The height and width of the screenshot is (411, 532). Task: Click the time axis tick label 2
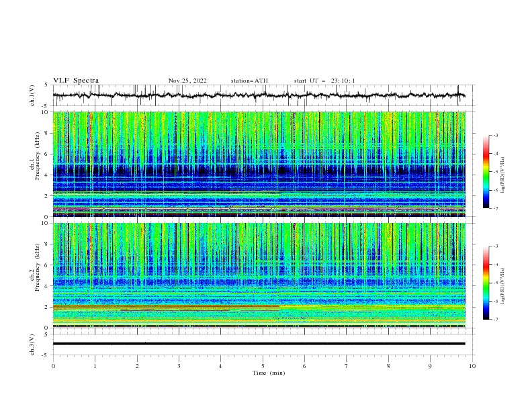137,366
